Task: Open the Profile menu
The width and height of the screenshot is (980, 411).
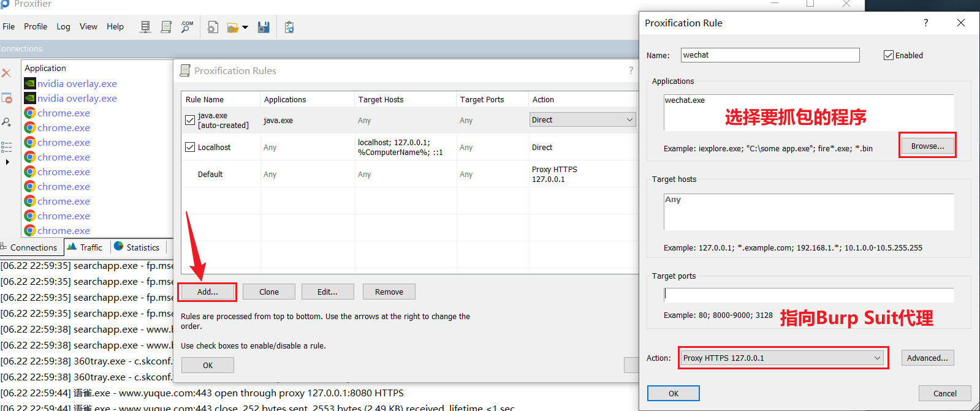Action: [36, 26]
